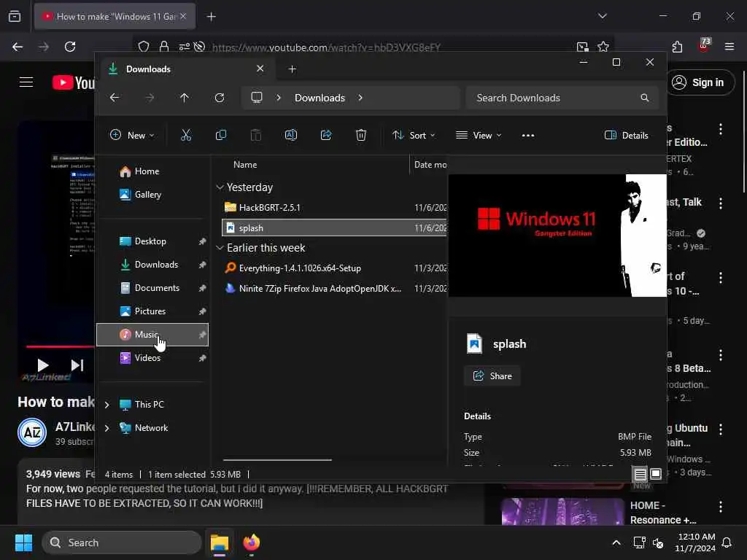Open a new Firefox tab
The image size is (747, 560).
(211, 17)
